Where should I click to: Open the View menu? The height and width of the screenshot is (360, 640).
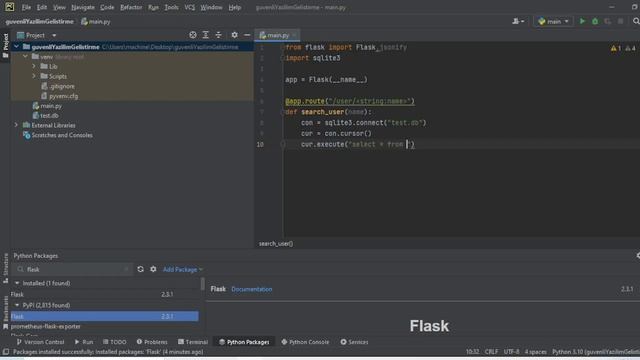[59, 7]
